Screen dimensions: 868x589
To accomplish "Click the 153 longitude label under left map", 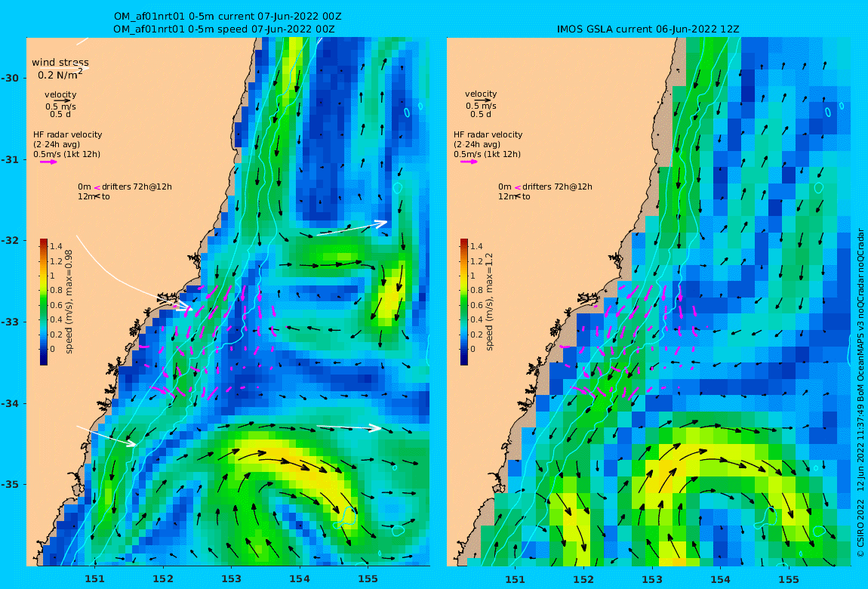I will click(232, 579).
